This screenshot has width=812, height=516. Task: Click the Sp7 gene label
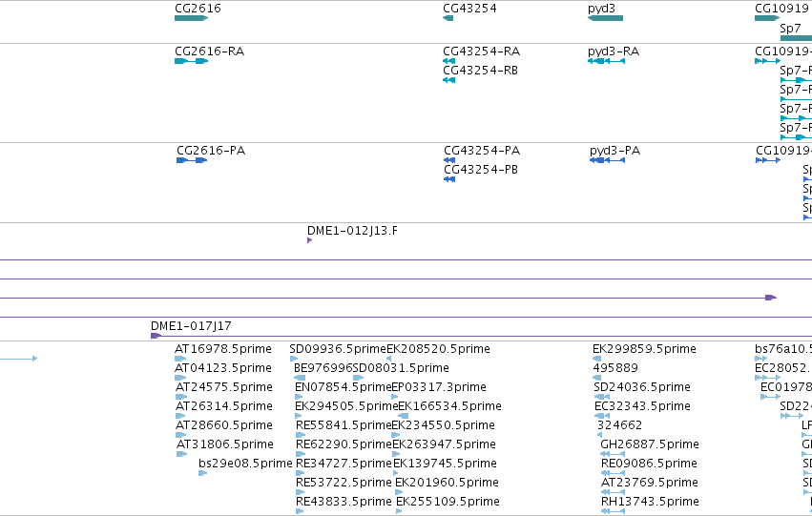pos(790,29)
